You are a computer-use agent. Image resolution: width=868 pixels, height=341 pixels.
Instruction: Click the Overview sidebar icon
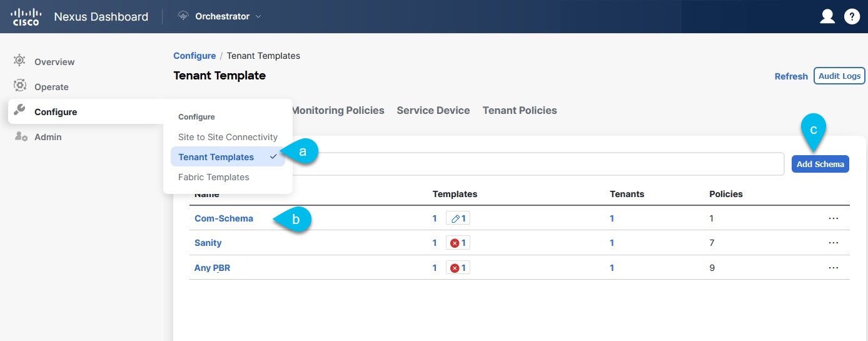(x=19, y=61)
